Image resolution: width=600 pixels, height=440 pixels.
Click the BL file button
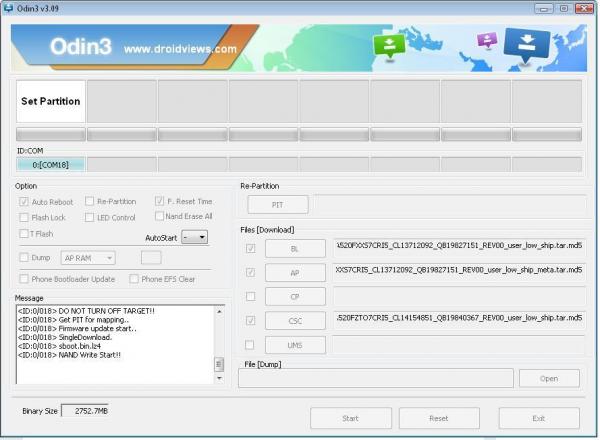[x=295, y=249]
